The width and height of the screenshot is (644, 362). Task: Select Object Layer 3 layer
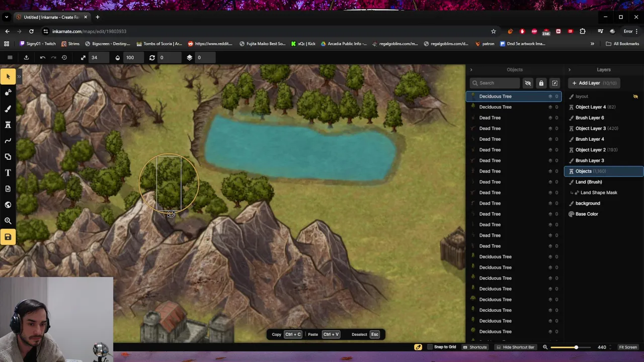[604, 128]
